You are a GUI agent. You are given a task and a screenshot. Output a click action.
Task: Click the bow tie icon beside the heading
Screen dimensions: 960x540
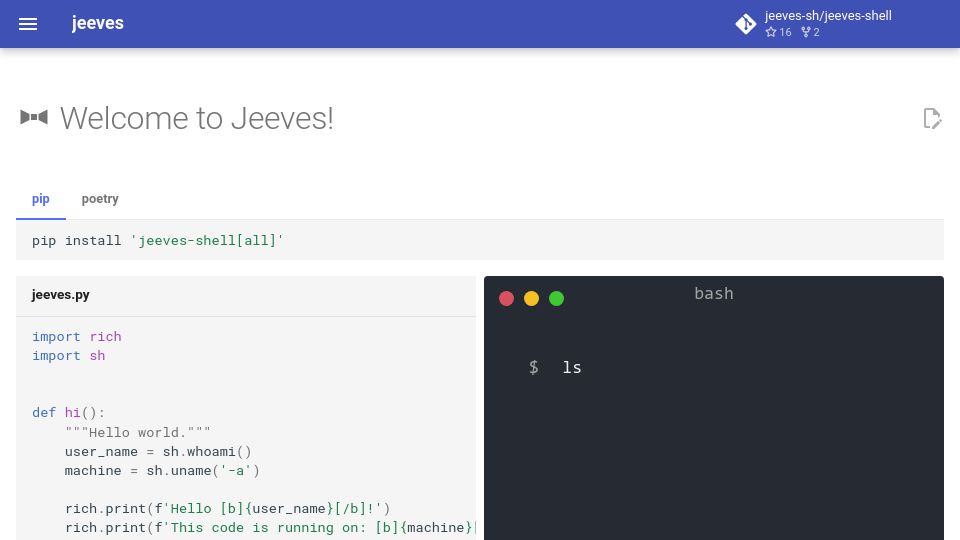pyautogui.click(x=34, y=117)
